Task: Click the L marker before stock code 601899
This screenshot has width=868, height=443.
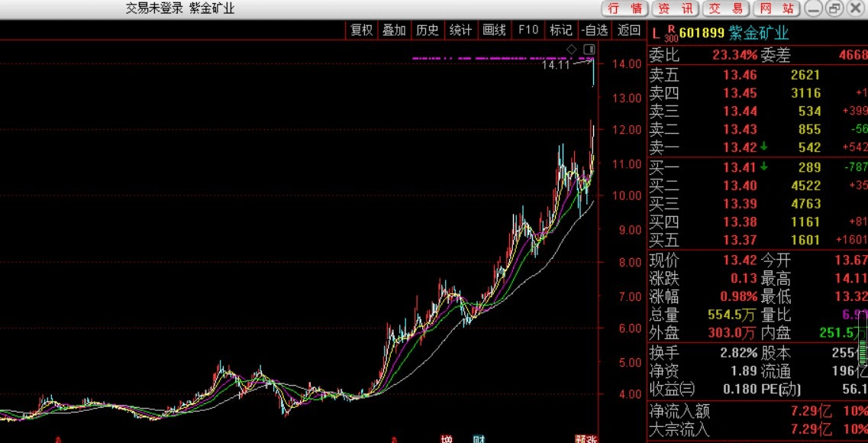Action: (656, 34)
